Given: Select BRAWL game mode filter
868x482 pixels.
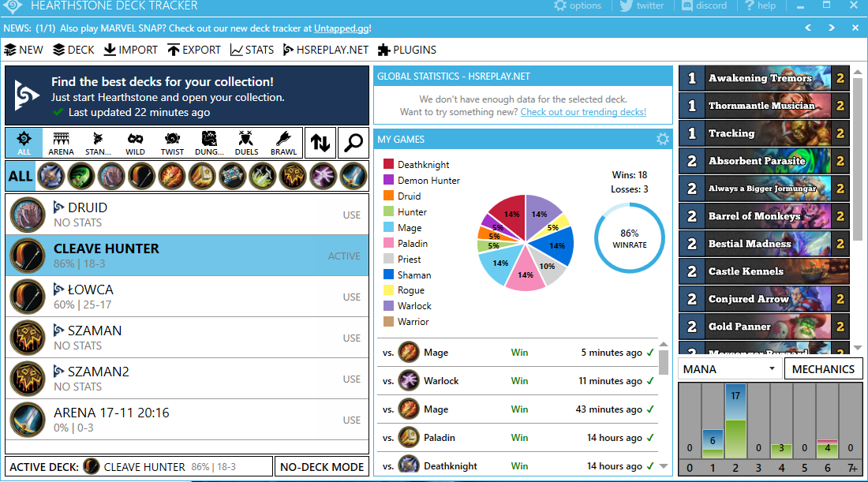Looking at the screenshot, I should pos(283,143).
